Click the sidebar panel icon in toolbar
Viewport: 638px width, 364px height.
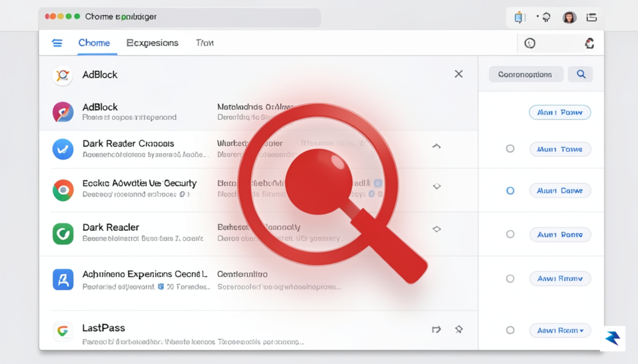coord(592,17)
